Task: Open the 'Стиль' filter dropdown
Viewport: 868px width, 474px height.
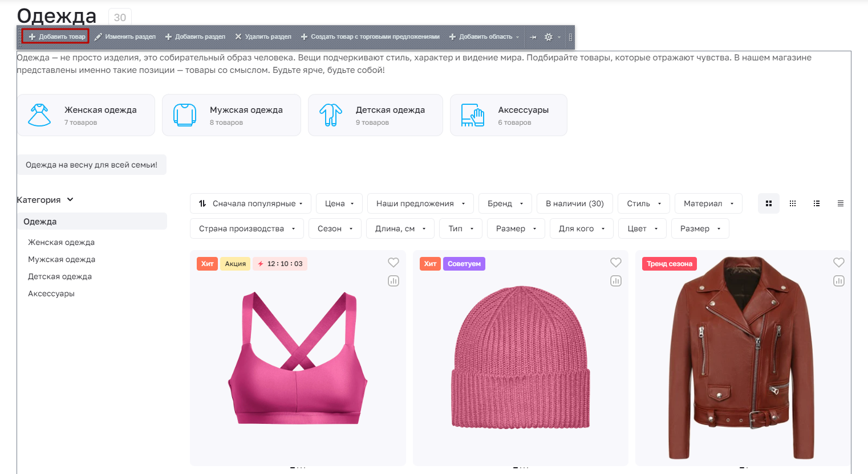Action: point(644,203)
